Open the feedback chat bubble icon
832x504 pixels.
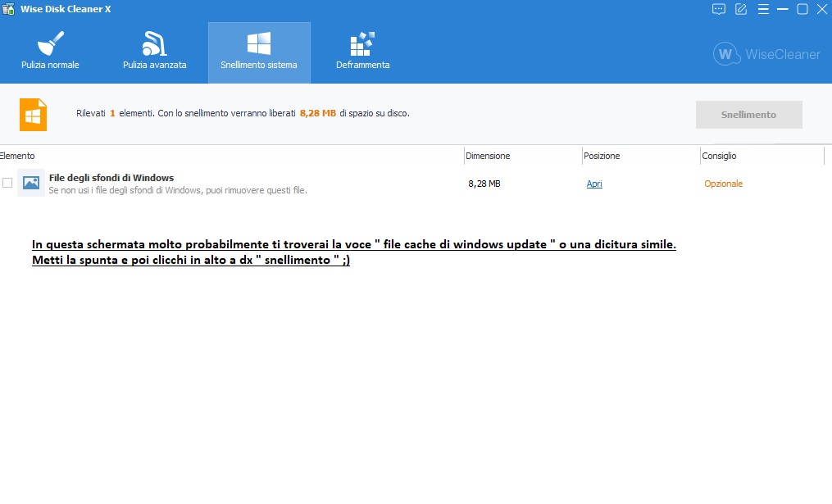pyautogui.click(x=718, y=9)
